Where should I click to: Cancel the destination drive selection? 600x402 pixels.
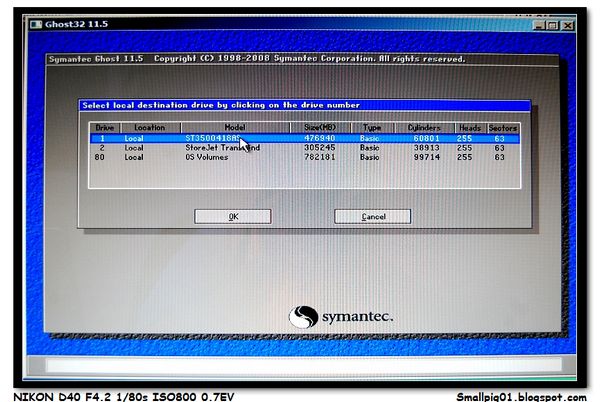click(x=373, y=216)
